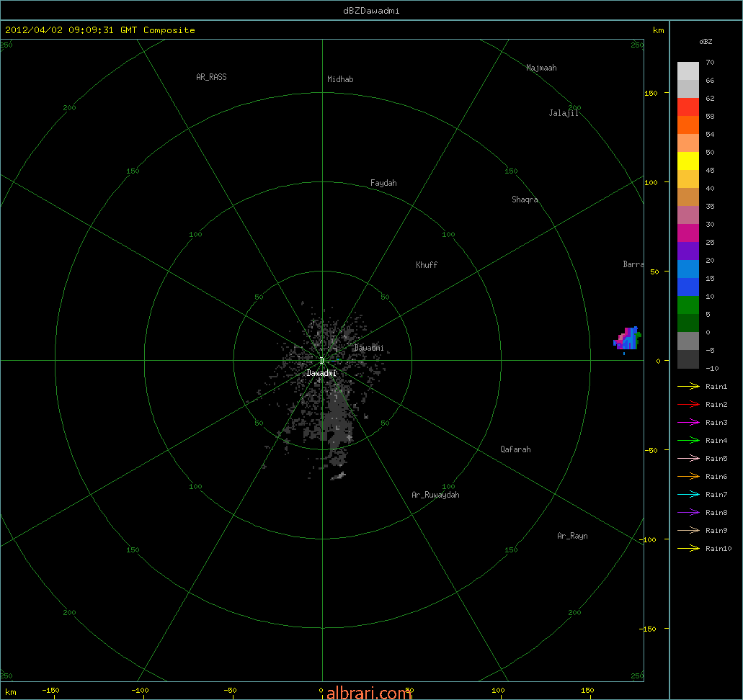Click the cyan Rain7 arrow icon
743x700 pixels.
coord(688,495)
